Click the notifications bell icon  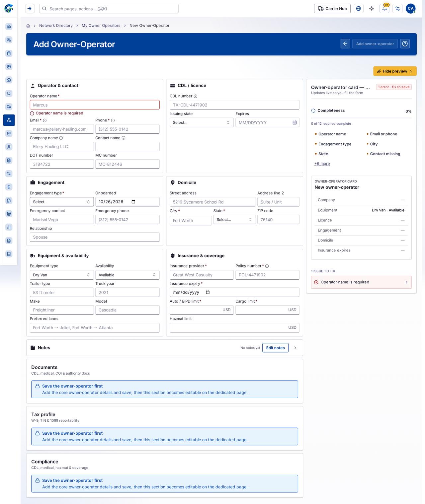pyautogui.click(x=384, y=9)
